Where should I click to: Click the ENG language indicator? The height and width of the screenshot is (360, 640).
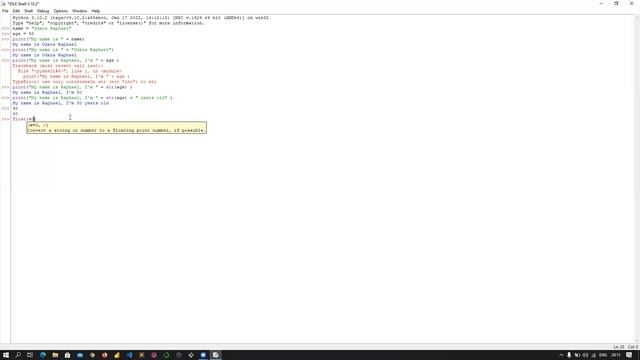coord(603,355)
